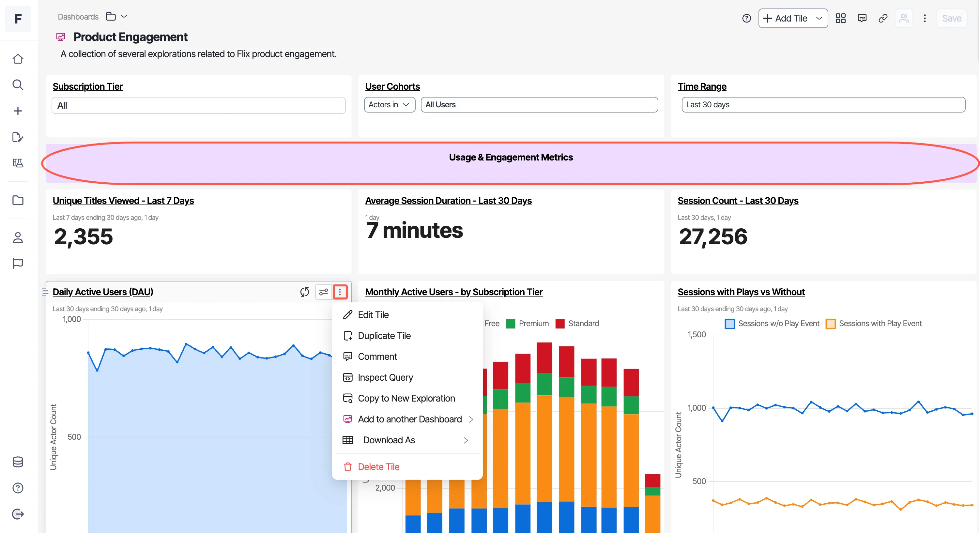Open the flag icon in sidebar
This screenshot has width=980, height=533.
(18, 263)
